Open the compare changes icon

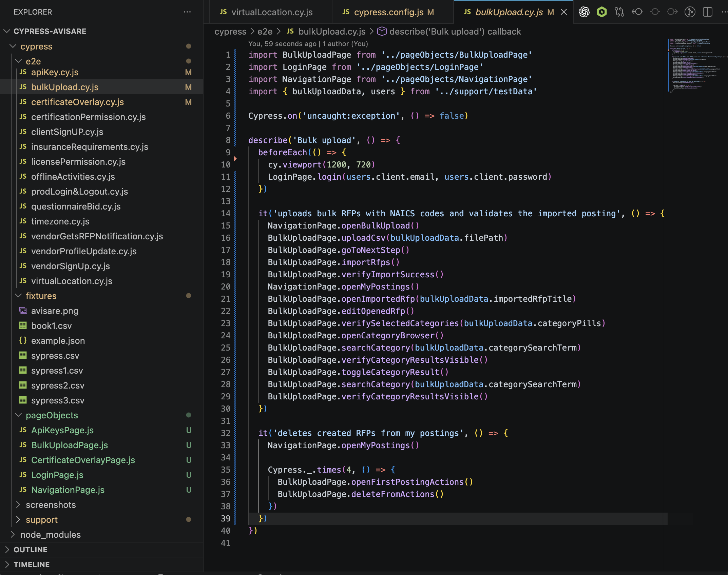point(620,12)
